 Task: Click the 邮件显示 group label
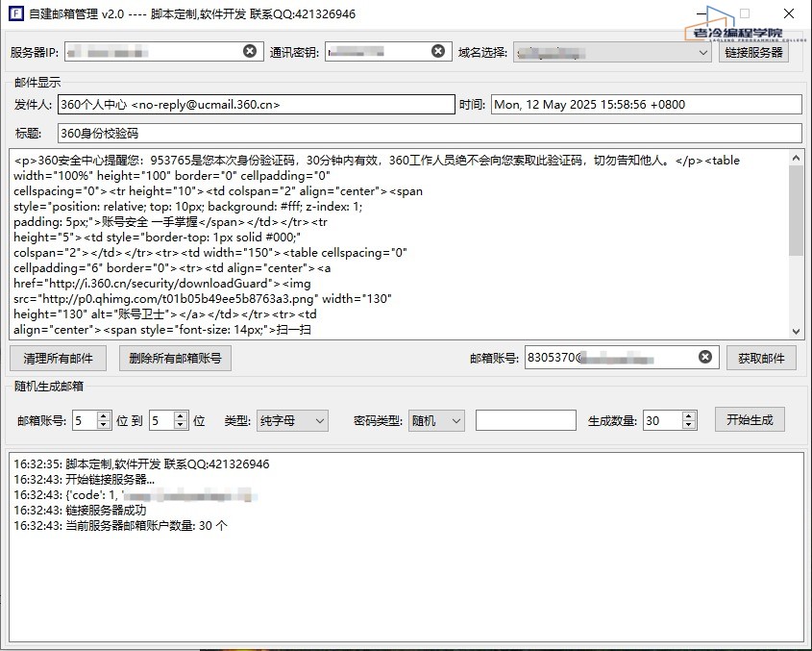(37, 82)
